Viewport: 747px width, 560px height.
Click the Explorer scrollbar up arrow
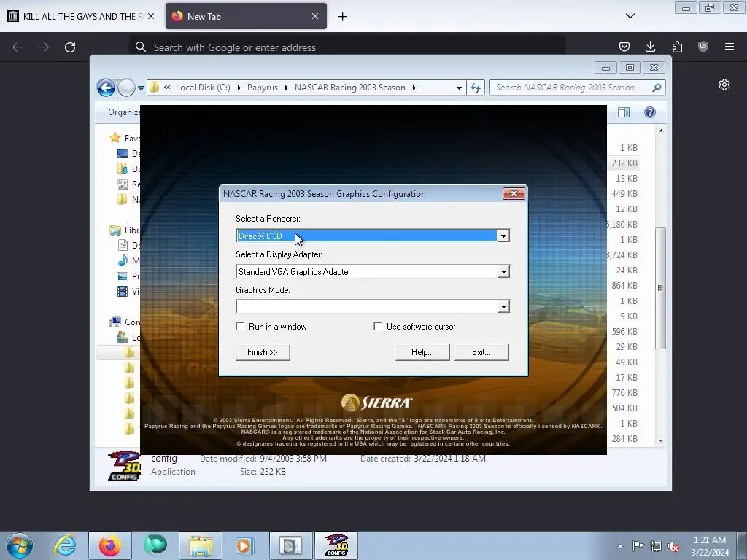pyautogui.click(x=661, y=131)
